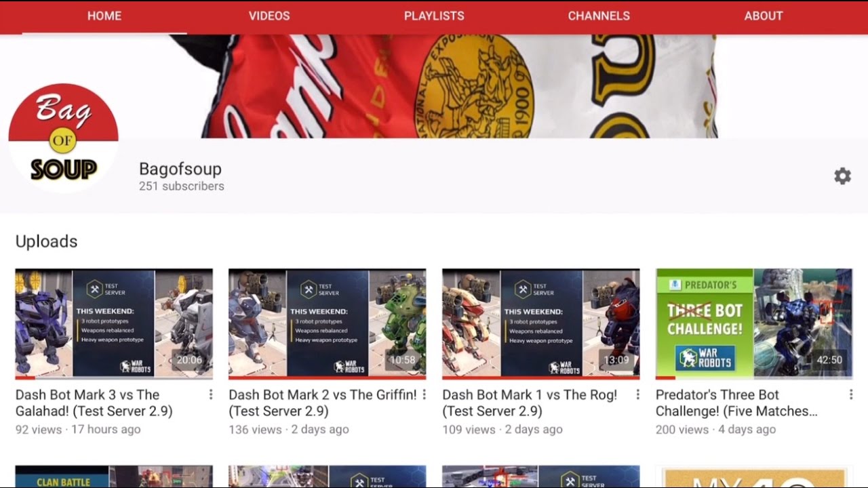
Task: Click the Bag of Soup channel avatar
Action: click(64, 138)
